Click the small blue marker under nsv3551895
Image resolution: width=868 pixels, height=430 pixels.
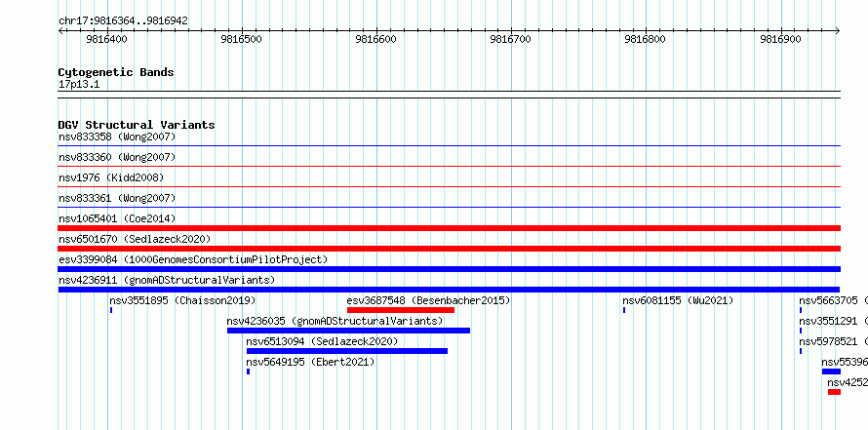(111, 310)
